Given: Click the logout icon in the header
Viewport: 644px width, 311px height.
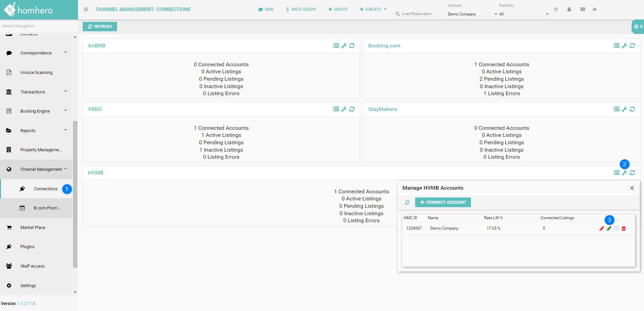Looking at the screenshot, I should click(595, 9).
